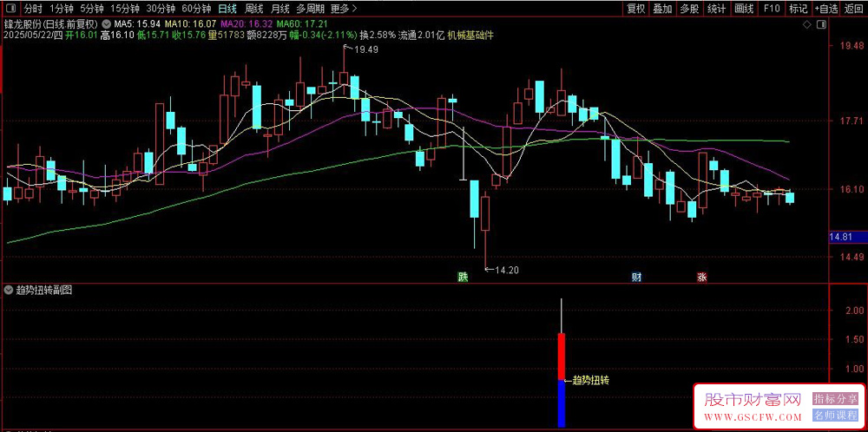Click the 16.10 price axis label
This screenshot has width=868, height=432.
pyautogui.click(x=853, y=189)
